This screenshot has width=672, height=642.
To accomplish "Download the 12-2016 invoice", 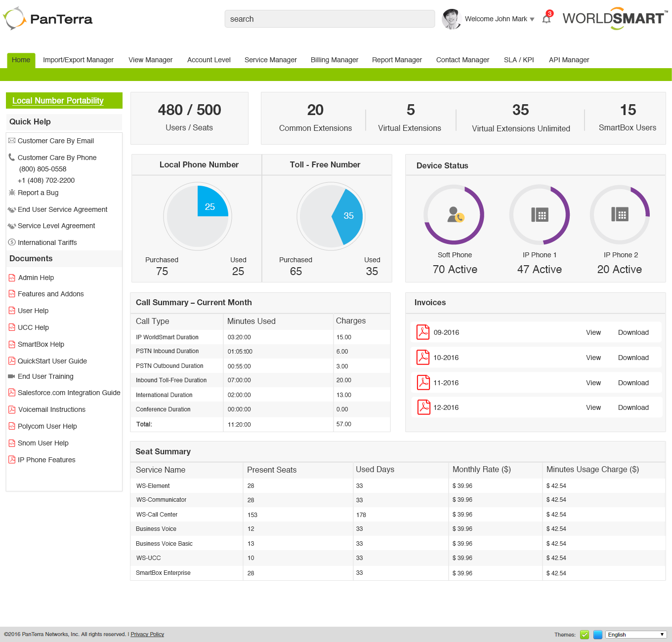I will [633, 407].
